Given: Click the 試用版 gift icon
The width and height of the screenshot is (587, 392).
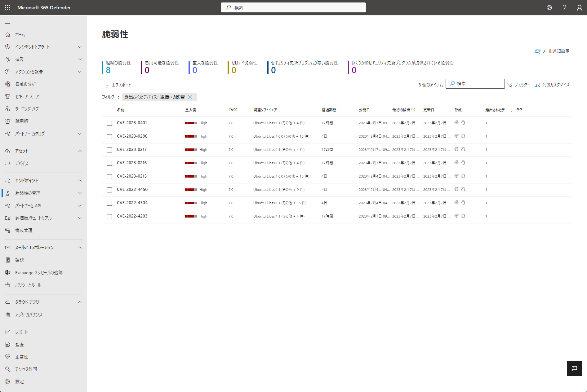Looking at the screenshot, I should [x=8, y=121].
